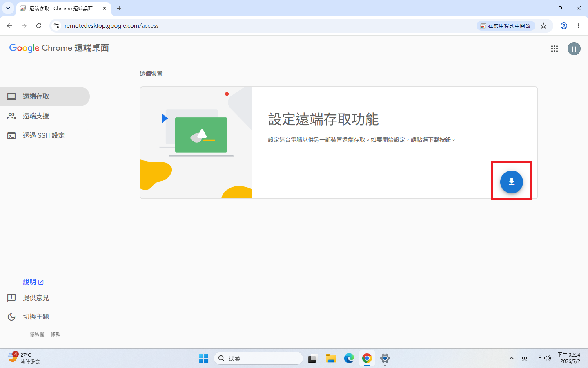Open 透過 SSH 設定 in the sidebar
This screenshot has width=588, height=368.
(x=45, y=136)
